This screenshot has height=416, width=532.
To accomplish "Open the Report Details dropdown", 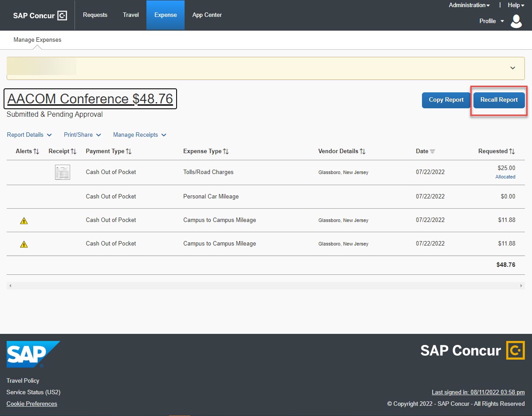I will [x=29, y=135].
